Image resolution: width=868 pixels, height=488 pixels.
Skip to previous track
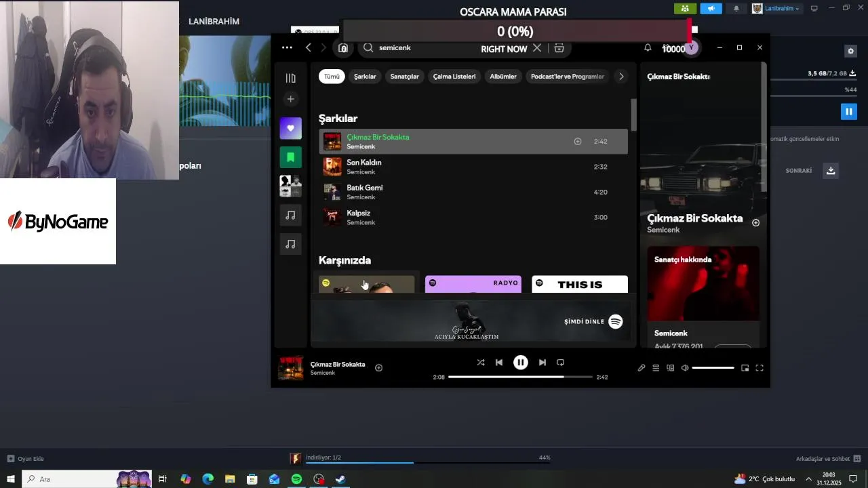[x=499, y=363]
